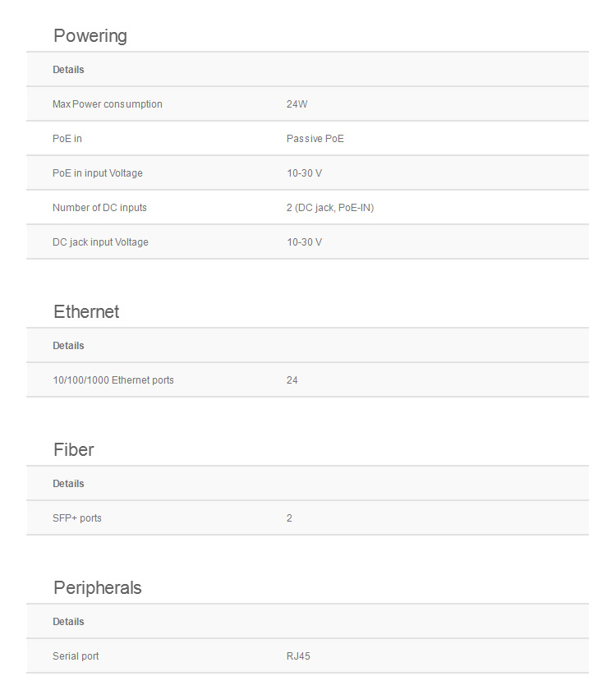616x690 pixels.
Task: Select the Serial port label
Action: [76, 656]
